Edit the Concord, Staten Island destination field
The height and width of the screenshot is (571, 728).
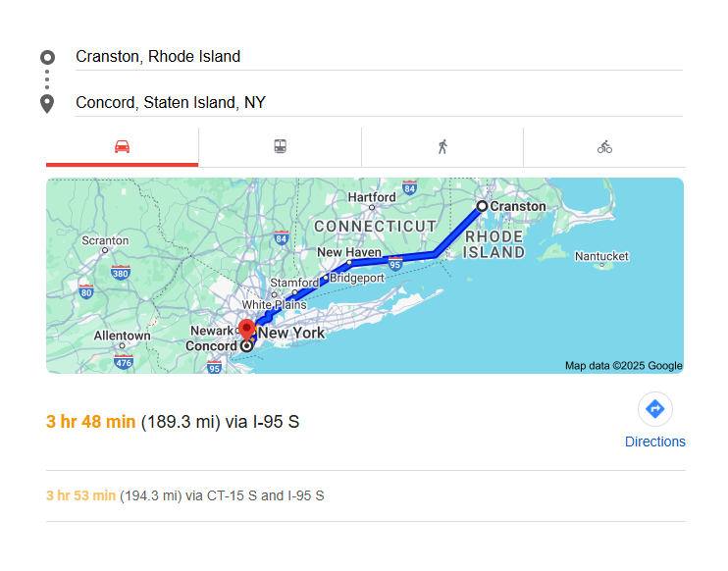(378, 103)
